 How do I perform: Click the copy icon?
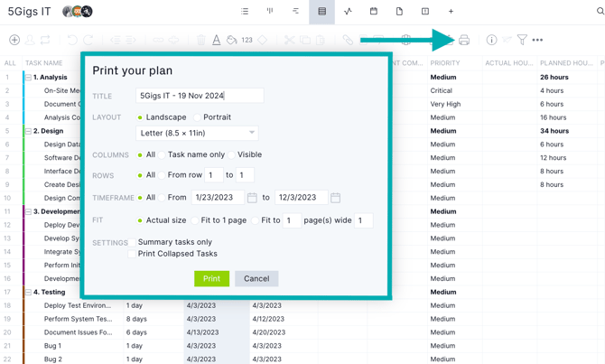(x=305, y=40)
